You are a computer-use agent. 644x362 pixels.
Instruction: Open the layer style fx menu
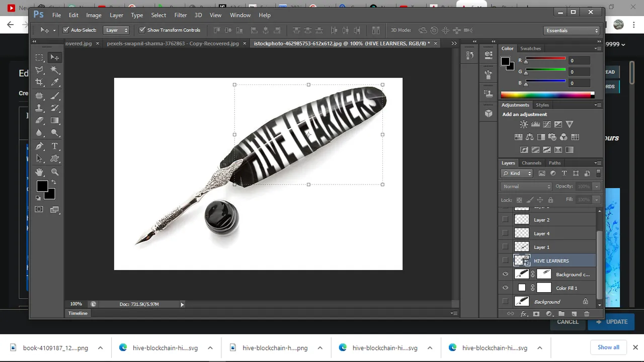click(523, 314)
